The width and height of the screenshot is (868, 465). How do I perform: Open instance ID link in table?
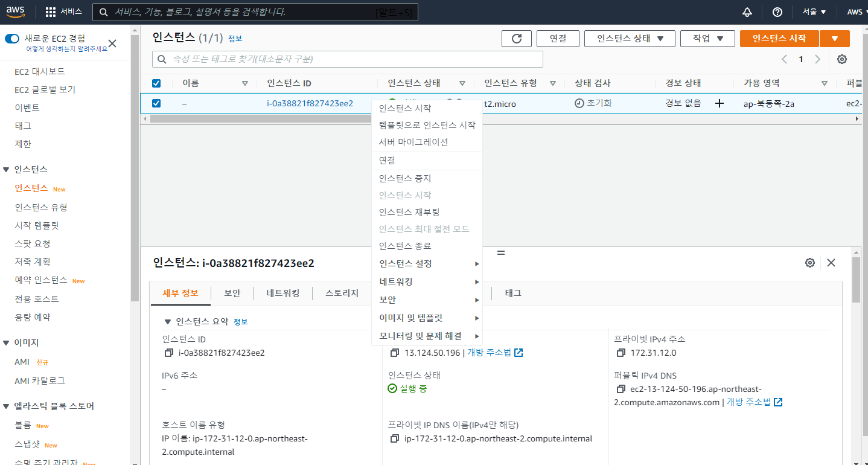coord(310,103)
